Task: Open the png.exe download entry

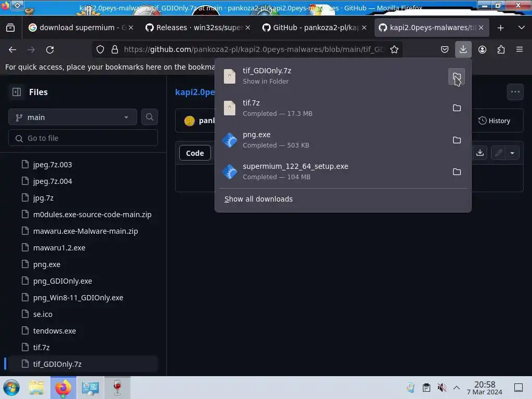Action: pos(332,140)
